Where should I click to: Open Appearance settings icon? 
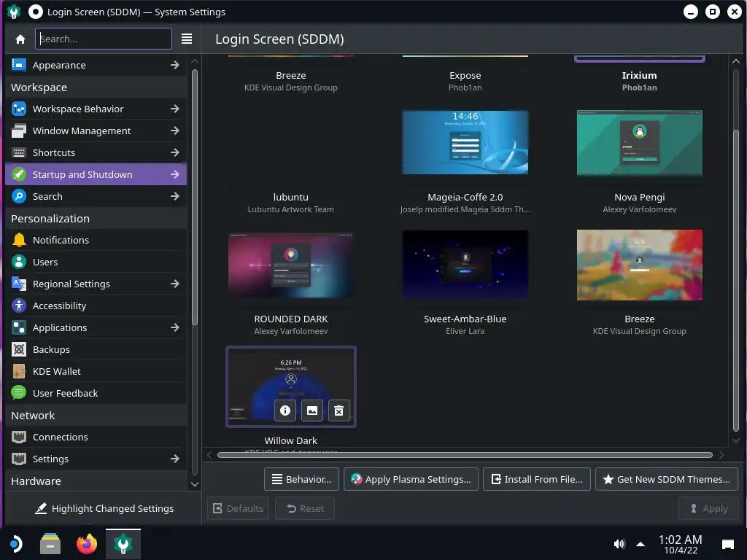coord(18,65)
